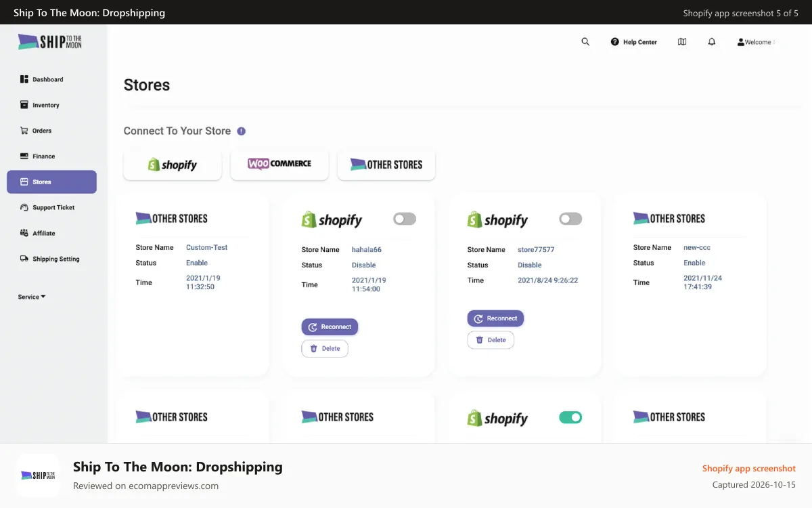
Task: Delete the hahala66 store
Action: click(325, 349)
